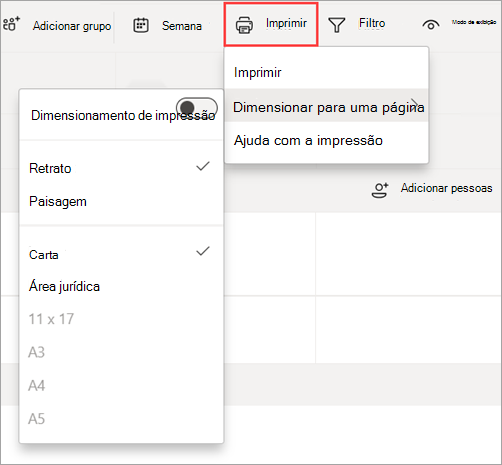This screenshot has height=465, width=502.
Task: Choose Área jurídica paper size
Action: [121, 286]
